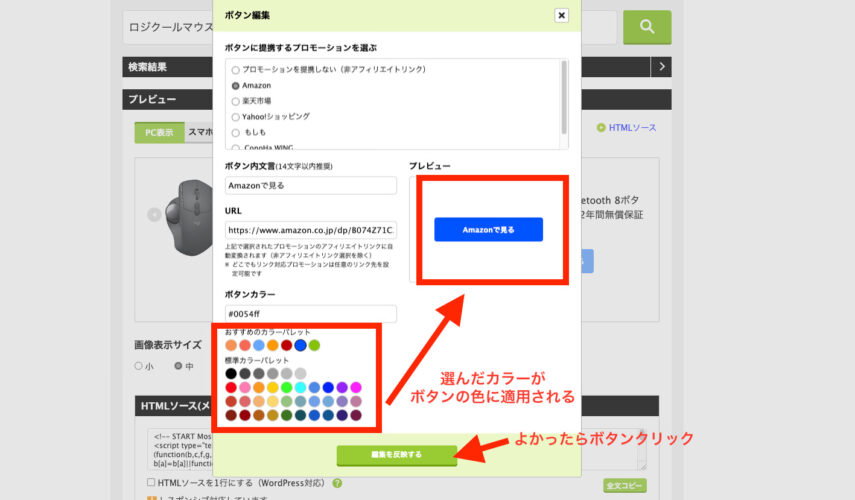
Task: Pick the salmon swatch in おすすめ palette
Action: pos(245,345)
